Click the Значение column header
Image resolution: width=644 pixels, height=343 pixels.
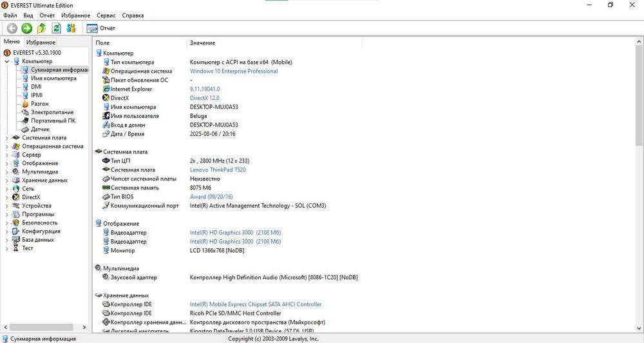click(x=274, y=43)
